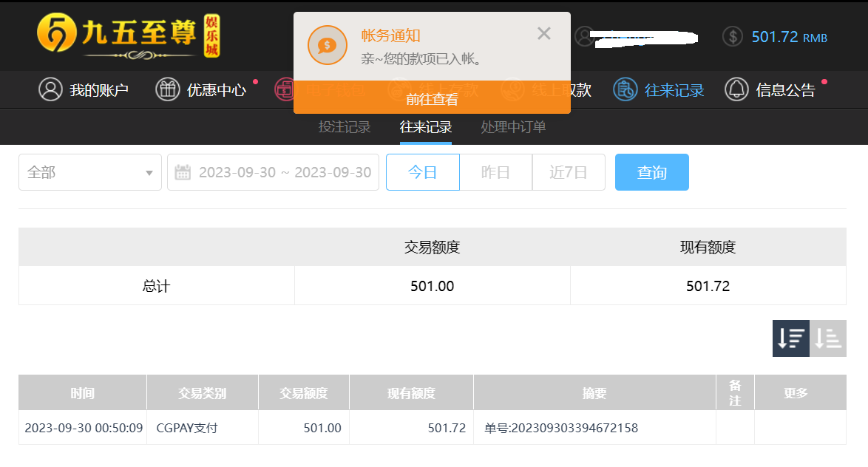868x467 pixels.
Task: Click the 查询 search button
Action: pos(651,172)
